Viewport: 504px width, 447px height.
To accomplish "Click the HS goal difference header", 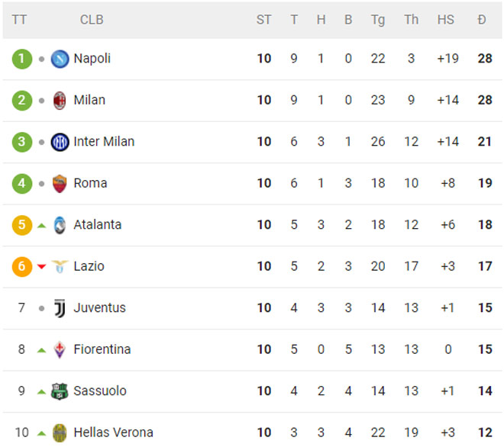I will click(446, 20).
